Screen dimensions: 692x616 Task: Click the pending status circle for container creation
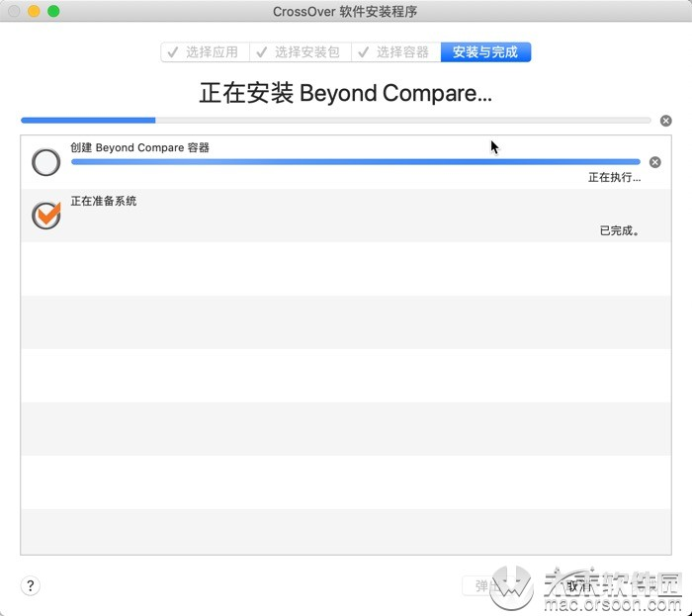(45, 162)
